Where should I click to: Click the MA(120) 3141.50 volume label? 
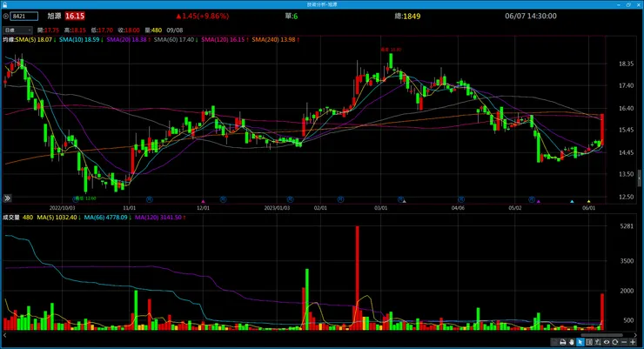[160, 218]
